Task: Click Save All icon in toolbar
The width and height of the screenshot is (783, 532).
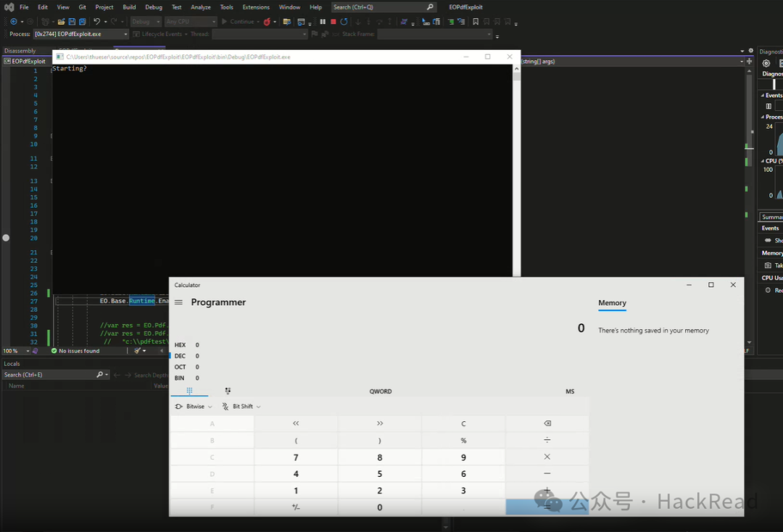Action: click(83, 22)
